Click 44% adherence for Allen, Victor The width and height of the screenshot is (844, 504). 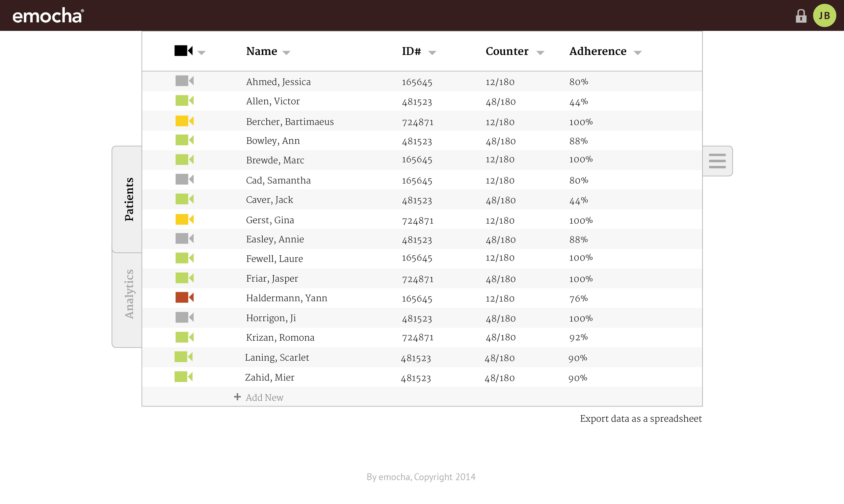click(579, 102)
